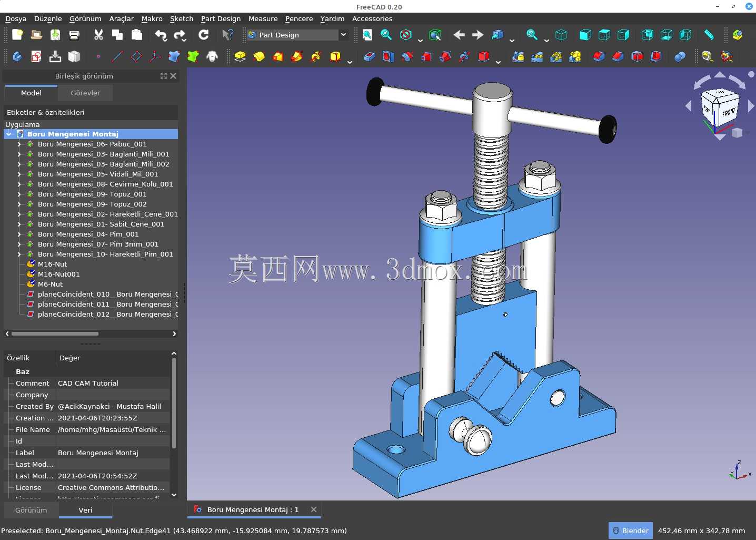
Task: Close the Birleşik görünüm panel
Action: point(173,76)
